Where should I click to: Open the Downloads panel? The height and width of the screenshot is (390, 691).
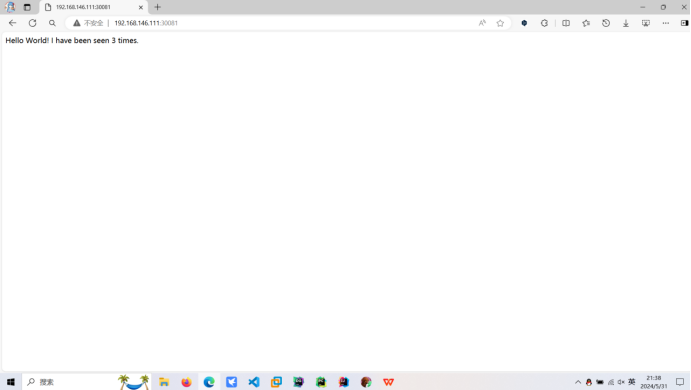626,23
